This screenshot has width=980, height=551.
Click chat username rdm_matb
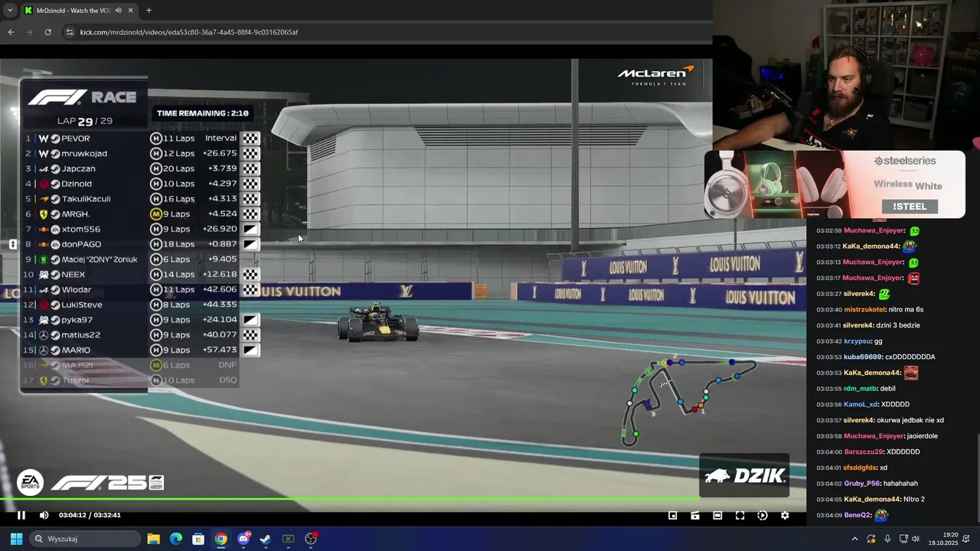[859, 389]
